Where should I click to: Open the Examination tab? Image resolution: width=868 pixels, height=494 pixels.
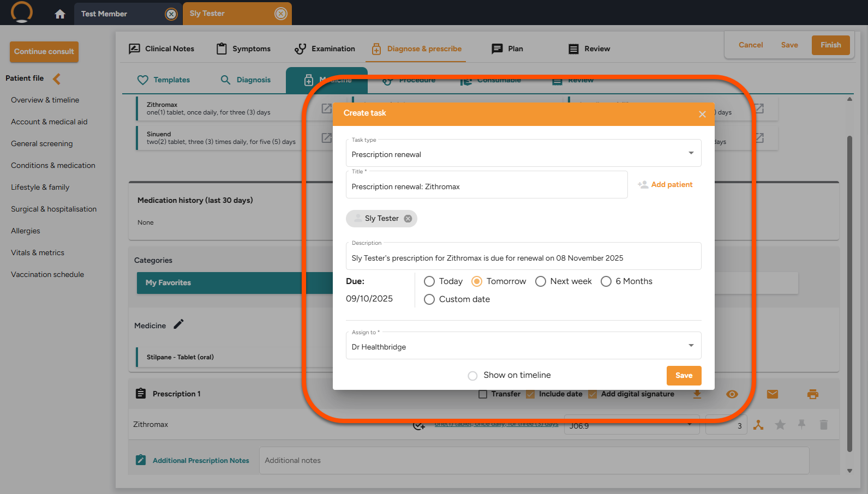(x=325, y=49)
